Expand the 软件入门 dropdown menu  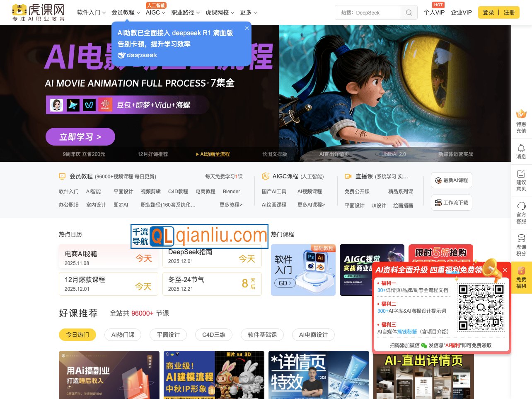pos(91,12)
